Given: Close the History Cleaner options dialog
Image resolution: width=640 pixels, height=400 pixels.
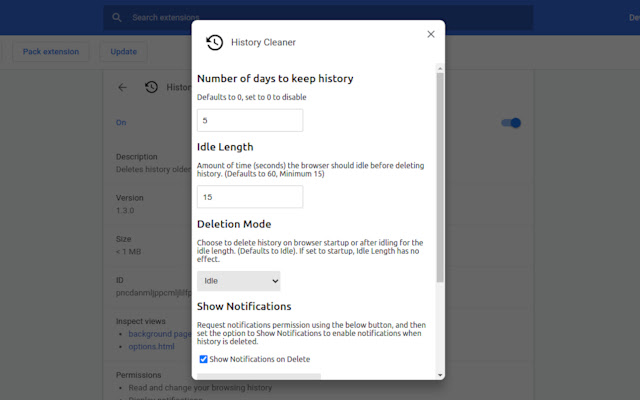Looking at the screenshot, I should pos(431,34).
